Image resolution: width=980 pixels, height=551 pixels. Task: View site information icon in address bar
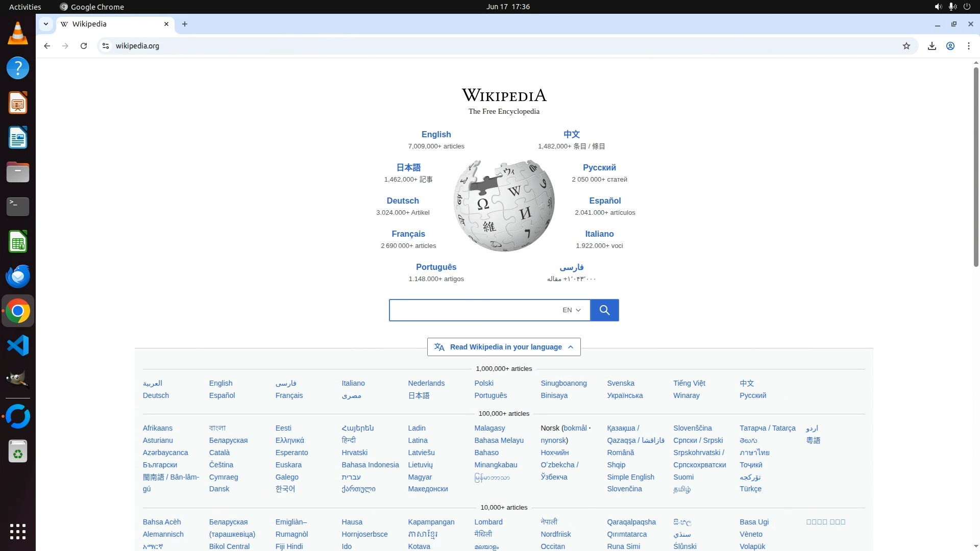[x=105, y=46]
